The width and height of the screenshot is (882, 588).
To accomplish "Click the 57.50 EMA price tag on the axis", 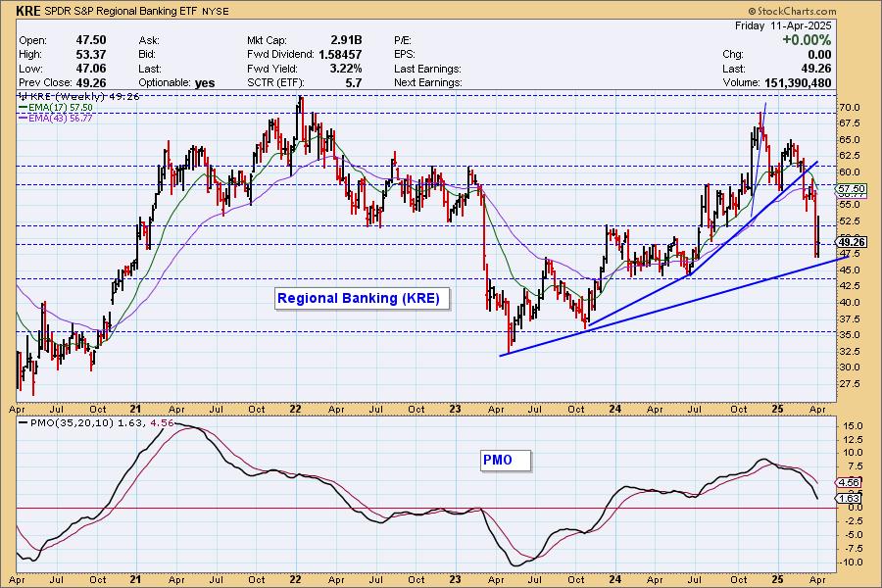I will (851, 189).
